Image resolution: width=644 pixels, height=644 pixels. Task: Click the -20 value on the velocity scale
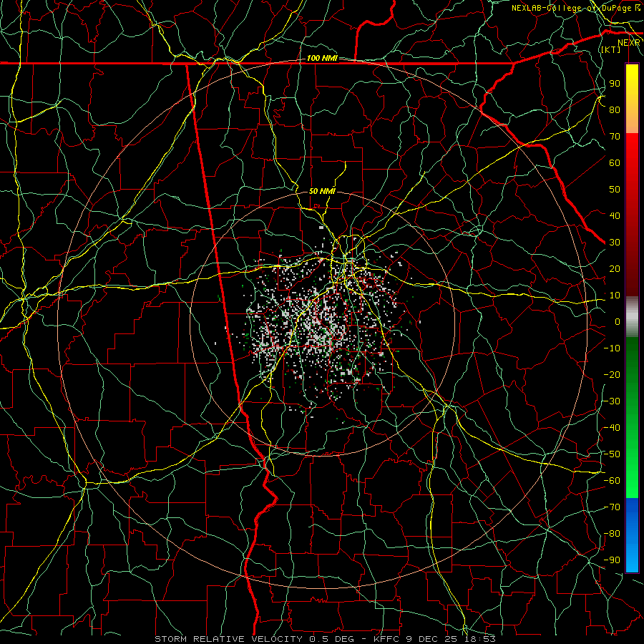(612, 374)
